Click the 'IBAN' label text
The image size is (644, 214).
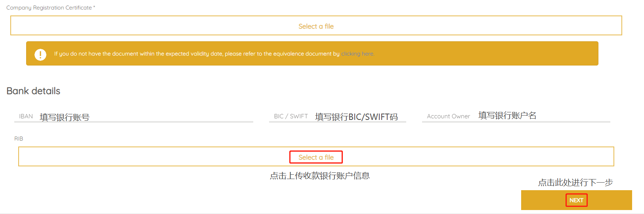(x=26, y=116)
